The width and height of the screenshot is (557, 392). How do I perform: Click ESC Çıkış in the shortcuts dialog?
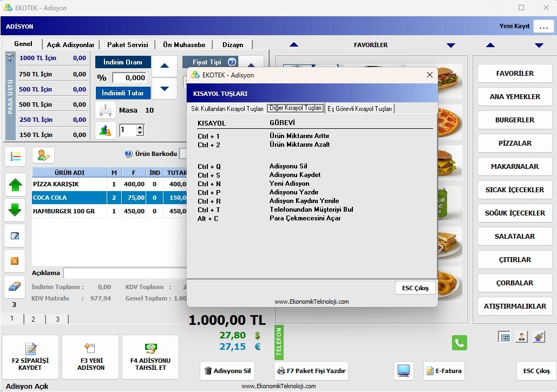[415, 288]
